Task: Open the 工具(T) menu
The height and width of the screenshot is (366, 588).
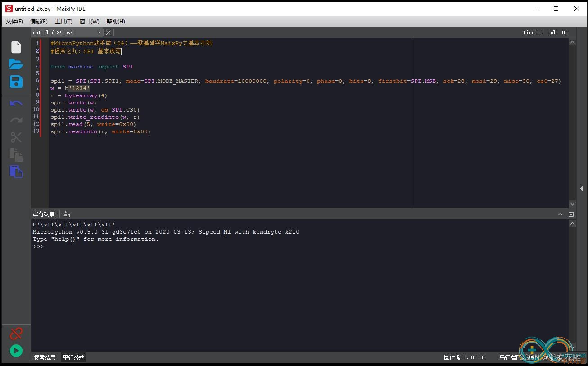Action: click(x=63, y=22)
